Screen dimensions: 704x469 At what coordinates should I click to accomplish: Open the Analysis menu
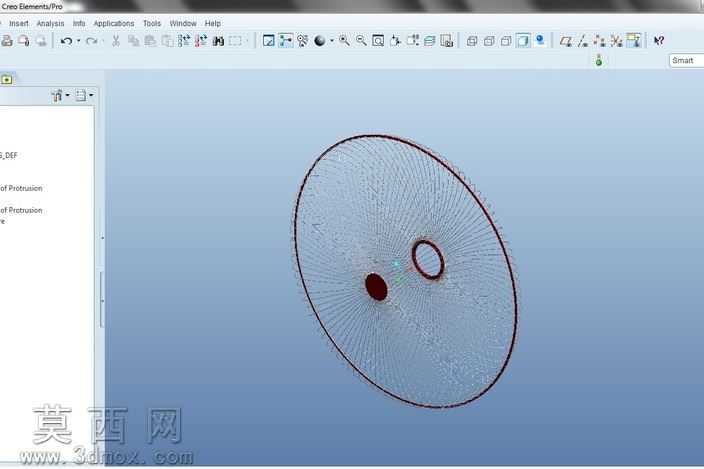(x=50, y=23)
